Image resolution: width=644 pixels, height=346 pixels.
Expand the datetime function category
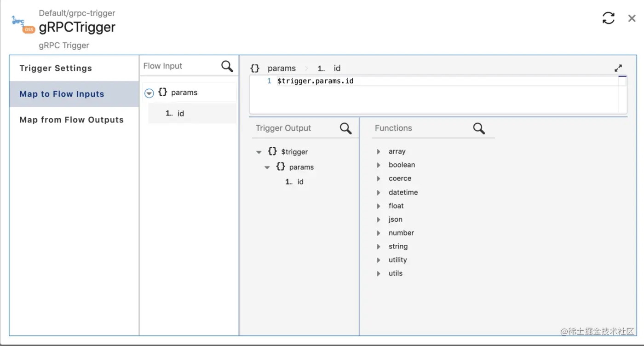click(379, 192)
